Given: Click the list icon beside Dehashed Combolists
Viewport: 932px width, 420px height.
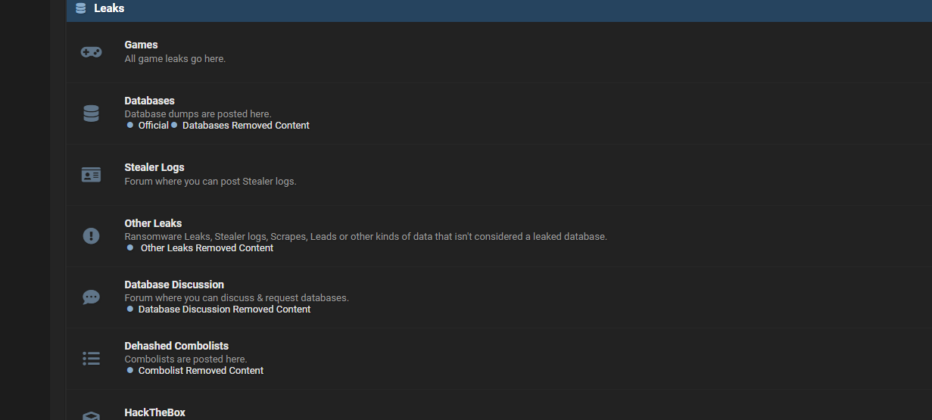Looking at the screenshot, I should [91, 358].
